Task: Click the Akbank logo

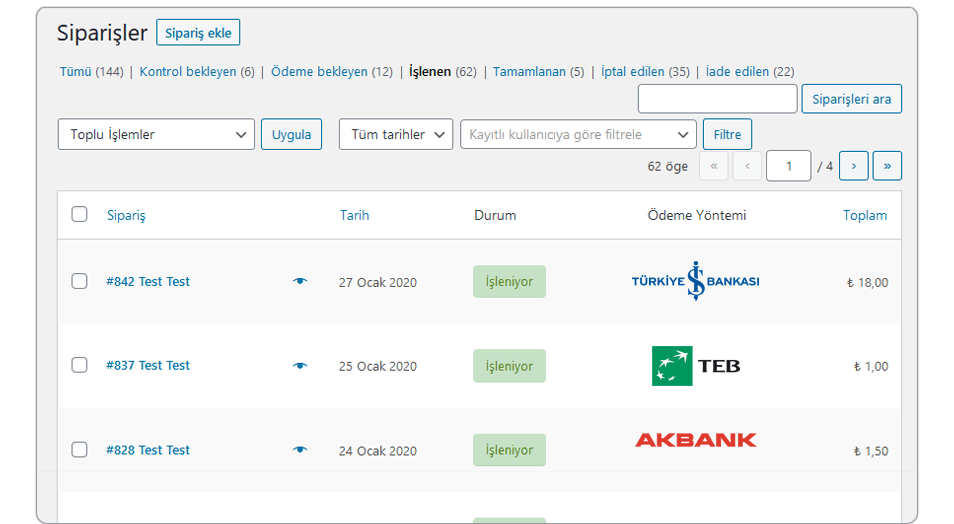Action: click(x=695, y=440)
